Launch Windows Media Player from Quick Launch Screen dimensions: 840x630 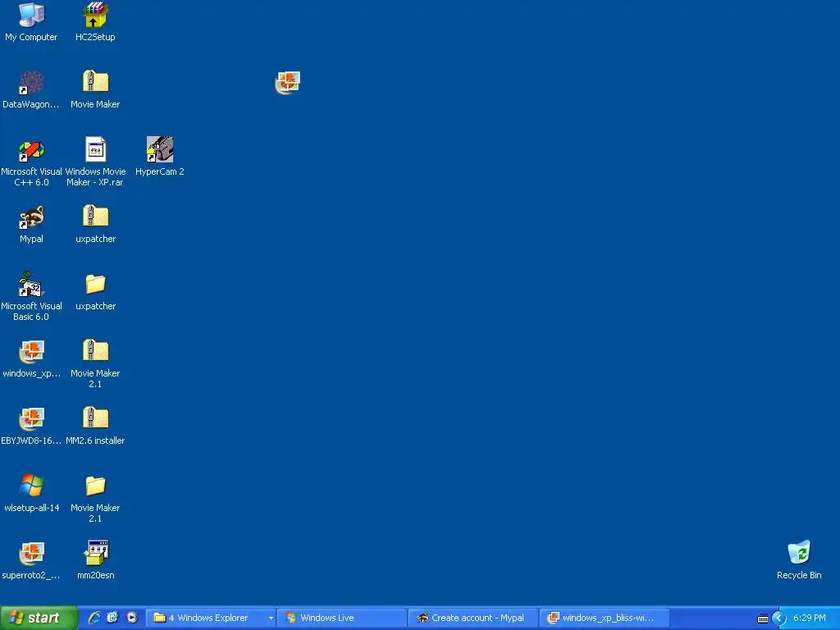(x=132, y=618)
